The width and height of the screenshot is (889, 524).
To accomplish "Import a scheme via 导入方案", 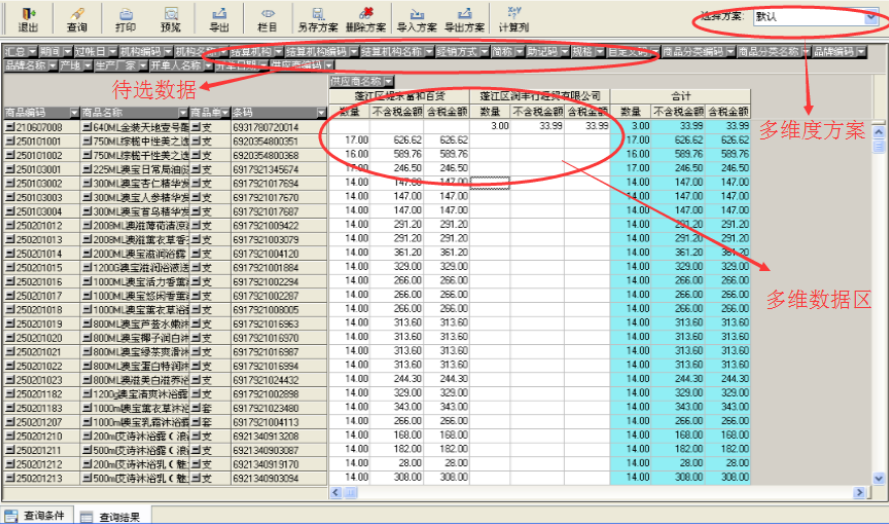I will coord(418,18).
